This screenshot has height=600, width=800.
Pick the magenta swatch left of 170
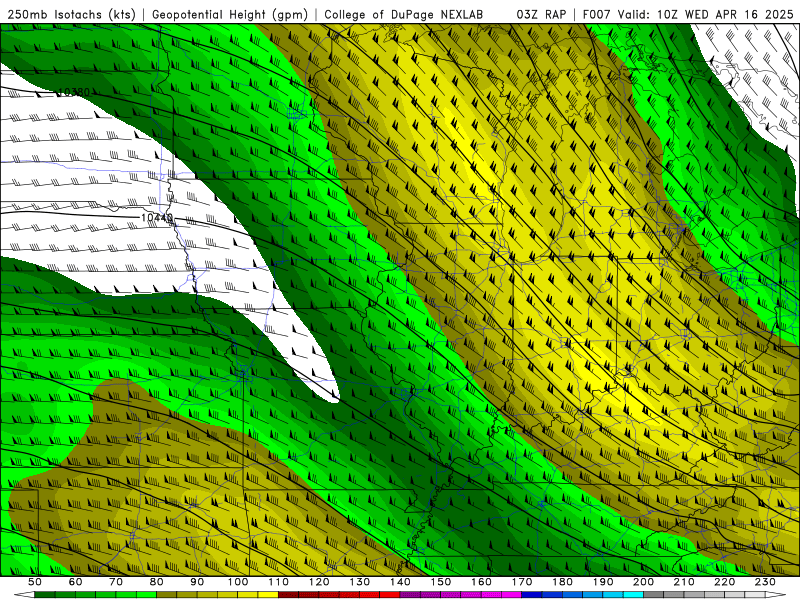[x=511, y=594]
